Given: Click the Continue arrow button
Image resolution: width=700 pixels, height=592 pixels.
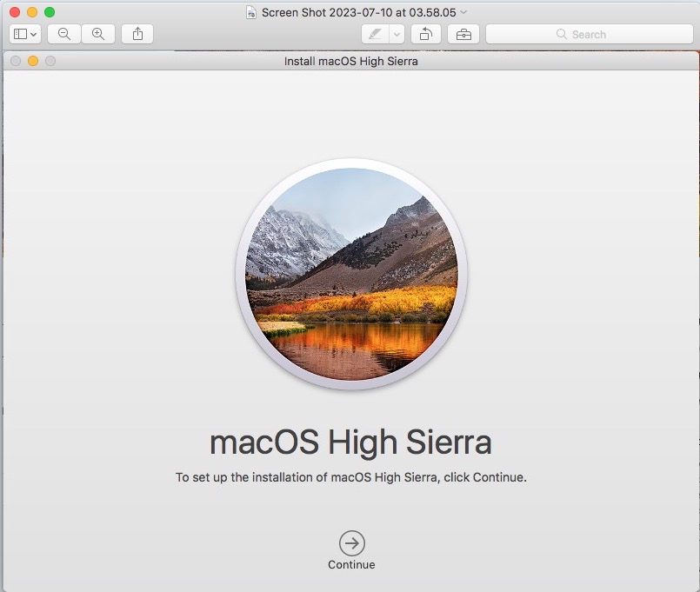Looking at the screenshot, I should 352,543.
